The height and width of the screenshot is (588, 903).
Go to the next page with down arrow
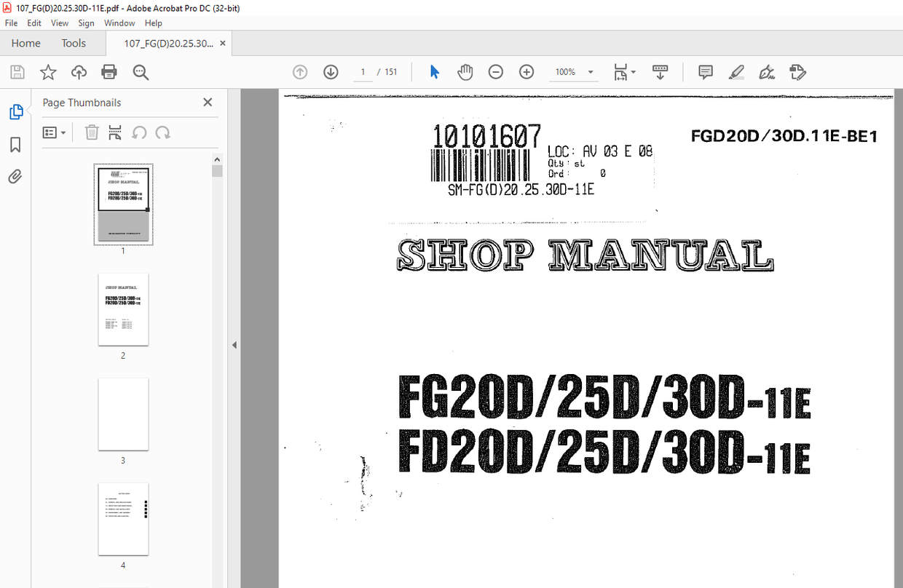[x=331, y=71]
